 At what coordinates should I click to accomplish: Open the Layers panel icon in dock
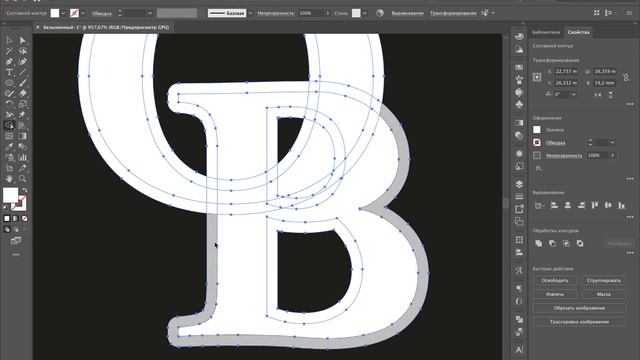[x=519, y=184]
